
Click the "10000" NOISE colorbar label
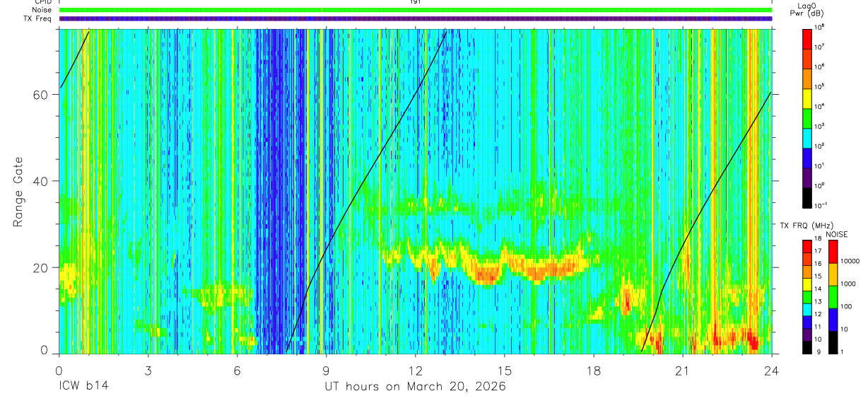[x=851, y=262]
